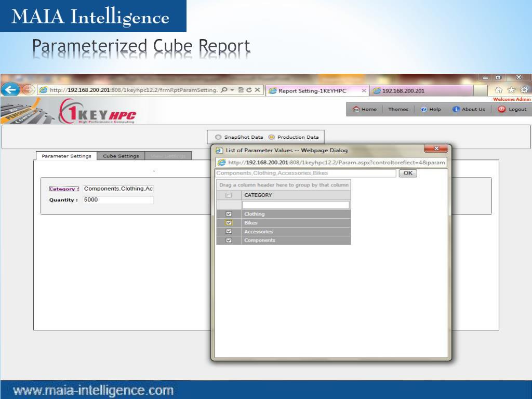Switch to the 192.168.200.201 browser tab
The height and width of the screenshot is (399, 532).
tap(422, 90)
